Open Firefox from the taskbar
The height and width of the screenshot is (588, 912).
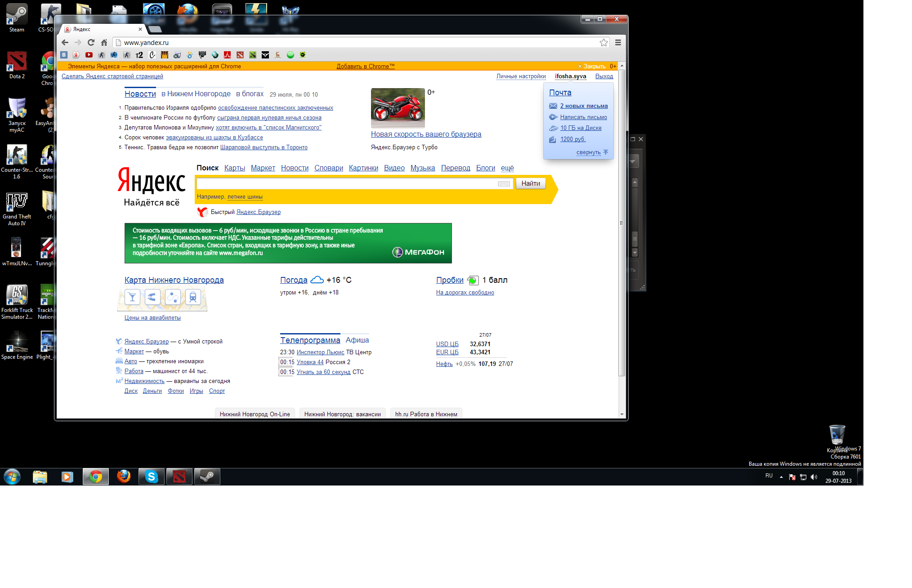123,477
